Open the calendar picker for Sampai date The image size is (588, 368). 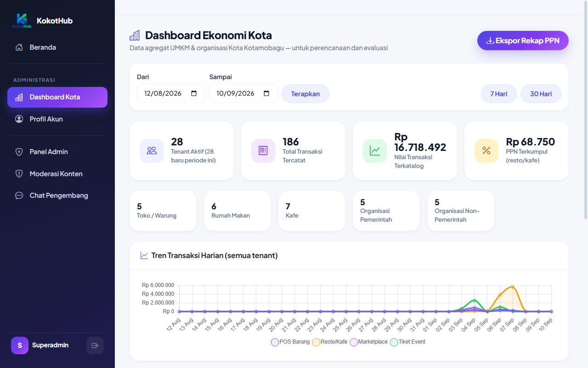pos(266,93)
